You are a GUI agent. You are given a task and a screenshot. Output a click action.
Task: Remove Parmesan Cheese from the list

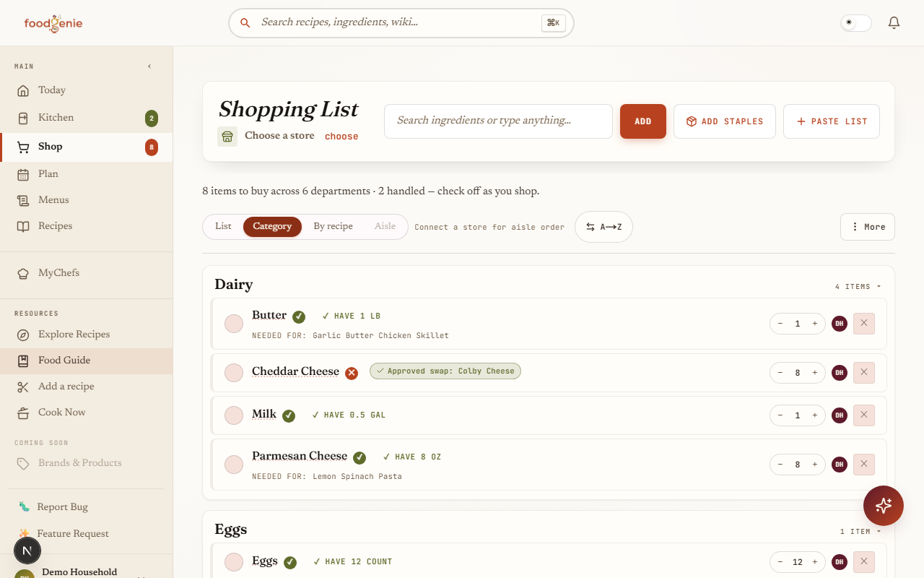(864, 465)
